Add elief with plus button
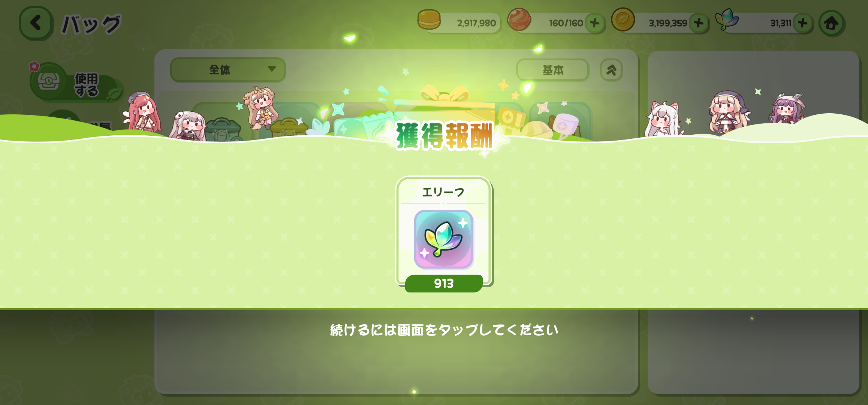868x405 pixels. 802,23
